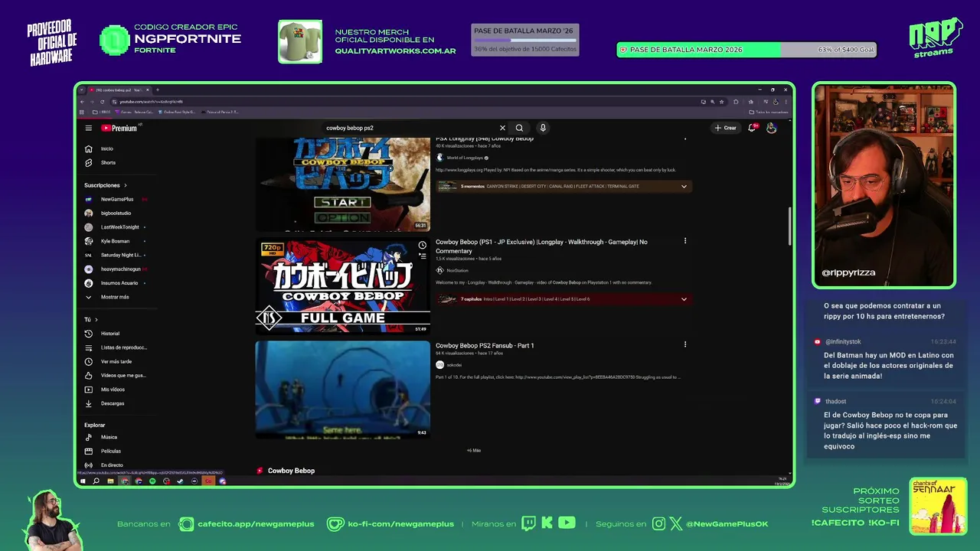Open the Cowboy Bebop PS2 Fansub thumbnail

(x=343, y=390)
